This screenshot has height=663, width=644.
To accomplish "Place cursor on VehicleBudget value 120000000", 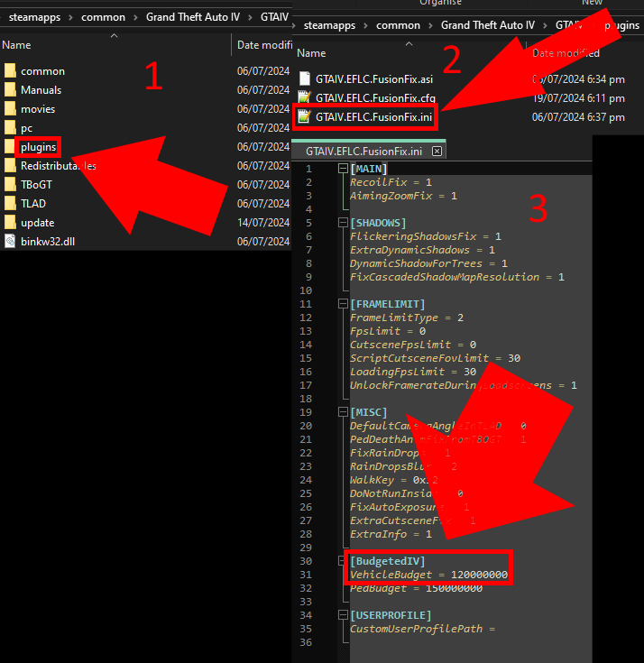I will click(x=479, y=575).
